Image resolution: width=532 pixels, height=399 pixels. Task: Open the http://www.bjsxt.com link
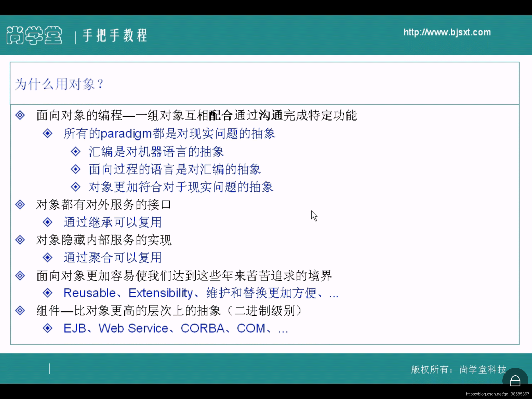(447, 32)
